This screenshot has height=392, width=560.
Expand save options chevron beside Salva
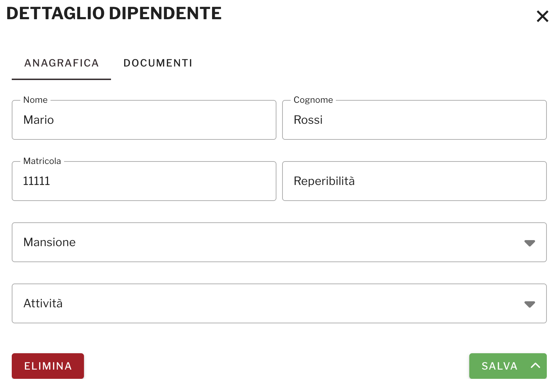pos(535,366)
